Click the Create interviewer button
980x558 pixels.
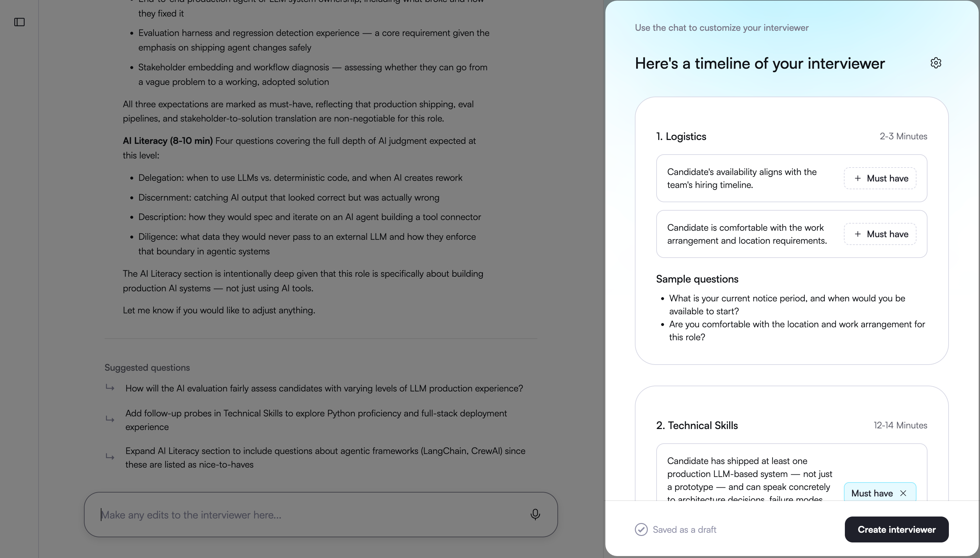click(x=896, y=529)
